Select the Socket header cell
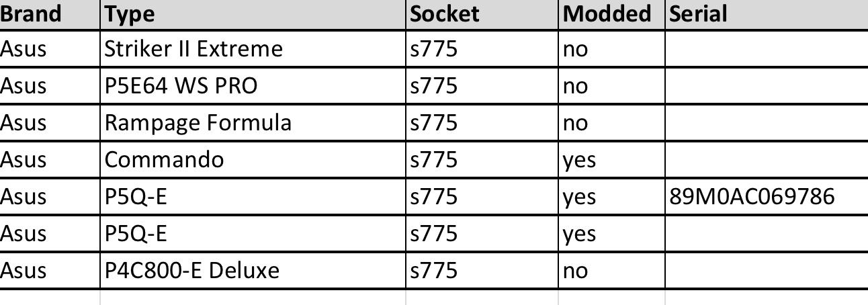The width and height of the screenshot is (868, 305). [482, 14]
